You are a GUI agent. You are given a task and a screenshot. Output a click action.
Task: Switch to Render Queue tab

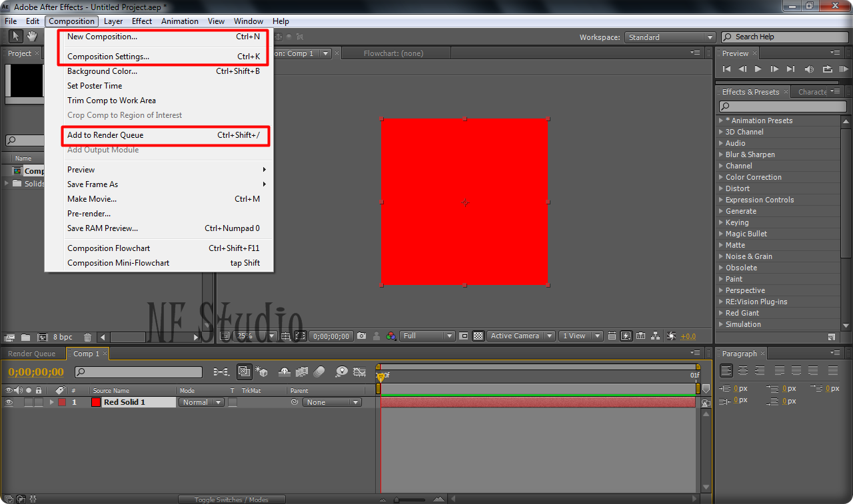click(32, 354)
